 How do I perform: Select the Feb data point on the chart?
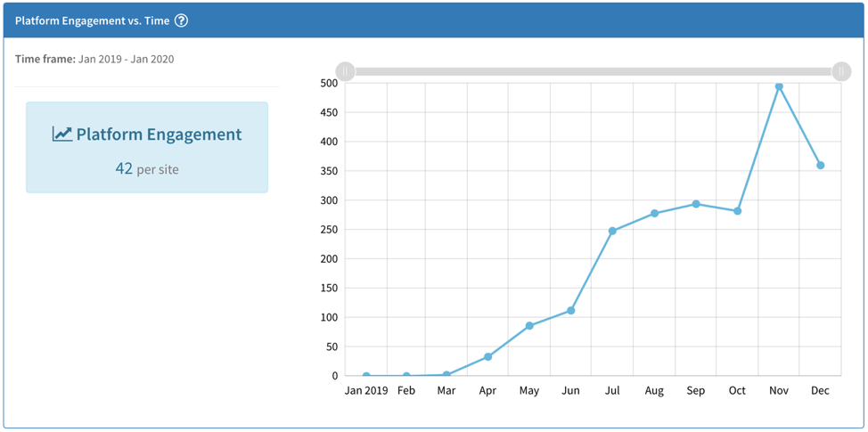(x=406, y=376)
